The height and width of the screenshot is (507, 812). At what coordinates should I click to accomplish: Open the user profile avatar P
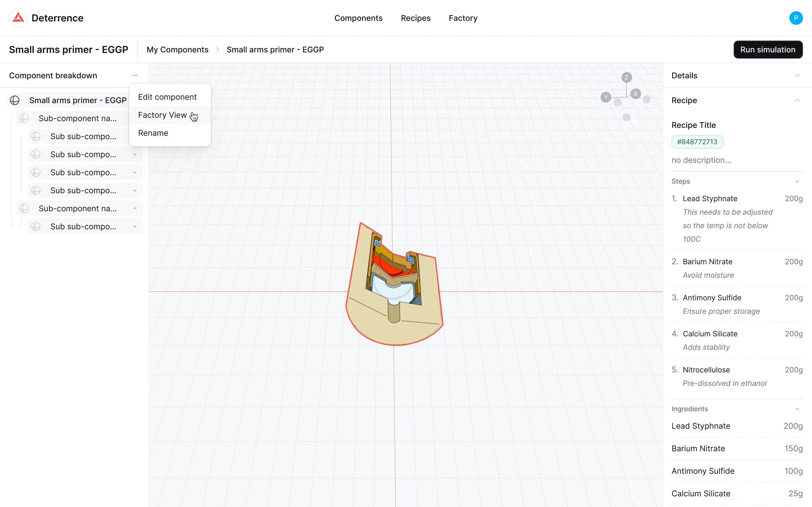pyautogui.click(x=796, y=18)
